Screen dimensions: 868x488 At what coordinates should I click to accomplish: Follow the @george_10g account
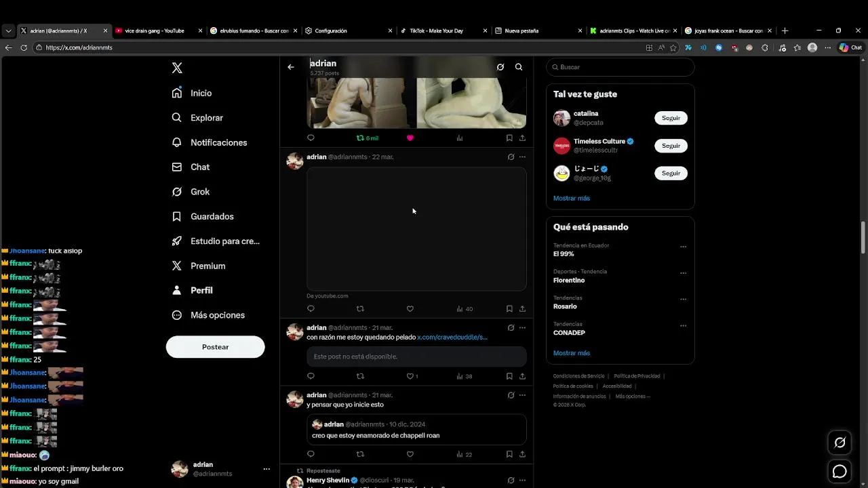(671, 174)
